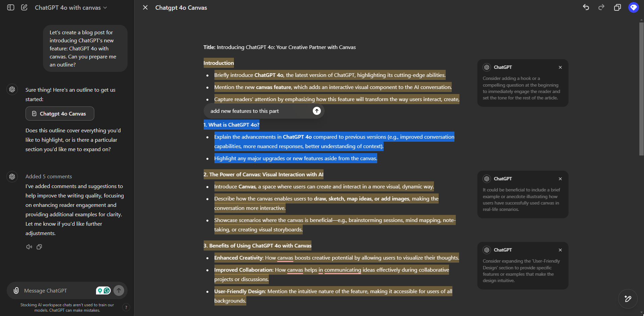Open the canvas editing tools pencil button

pyautogui.click(x=628, y=299)
